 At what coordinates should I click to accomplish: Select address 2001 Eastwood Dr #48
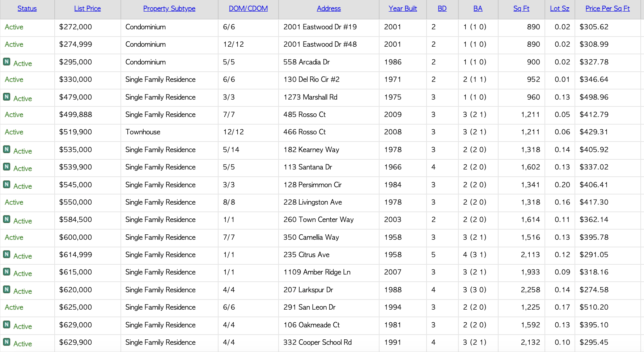click(x=320, y=45)
